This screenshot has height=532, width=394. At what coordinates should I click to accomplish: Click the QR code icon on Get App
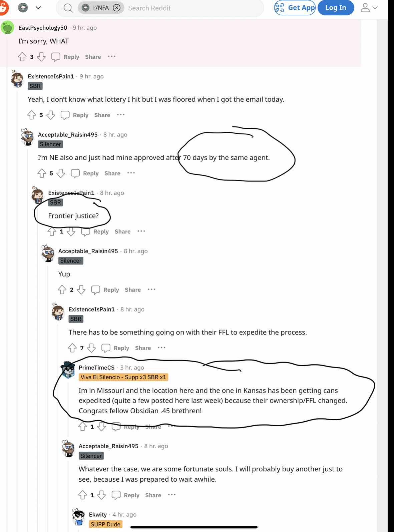pyautogui.click(x=280, y=8)
